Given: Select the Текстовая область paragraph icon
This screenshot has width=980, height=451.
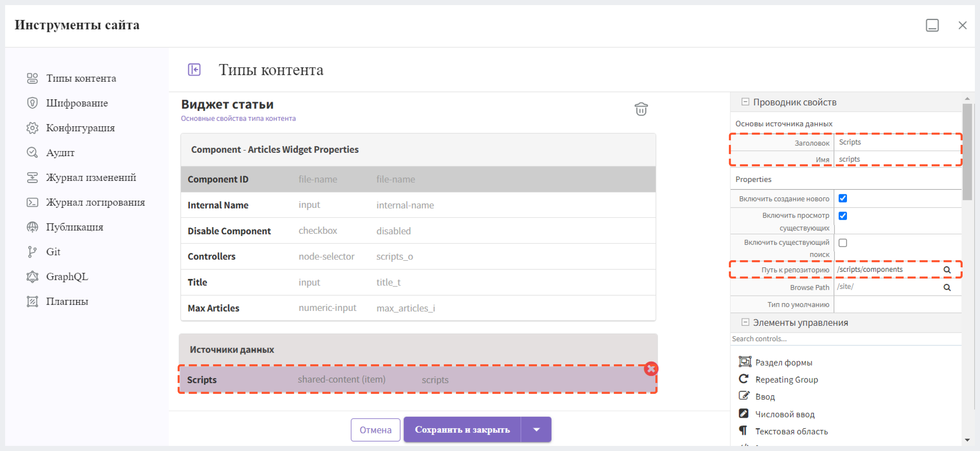Looking at the screenshot, I should click(742, 431).
